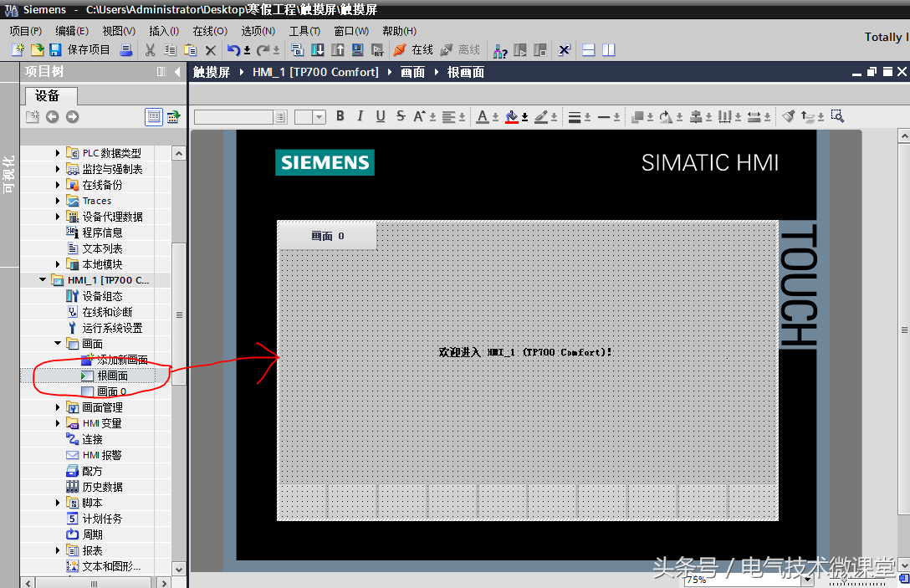Image resolution: width=910 pixels, height=588 pixels.
Task: Open the background fill color picker
Action: (x=511, y=116)
